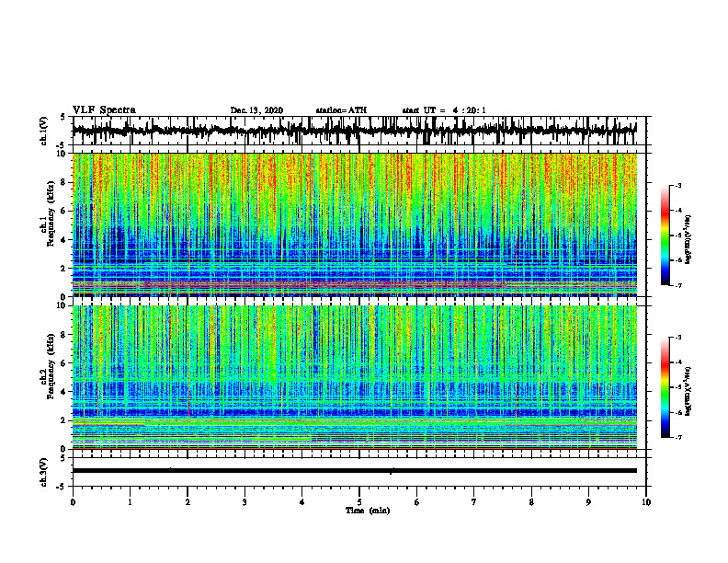728x563 pixels.
Task: Click the ch.3 flat voltage trace
Action: click(x=355, y=471)
